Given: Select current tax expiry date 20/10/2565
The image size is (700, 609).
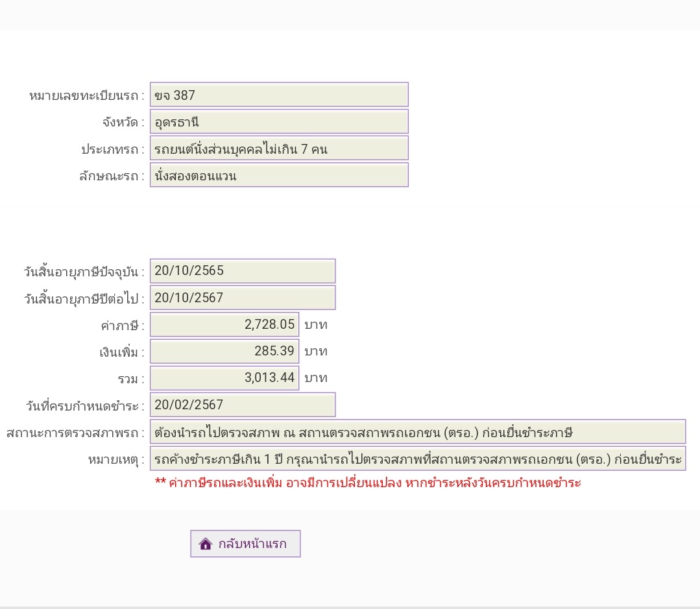Looking at the screenshot, I should point(243,271).
